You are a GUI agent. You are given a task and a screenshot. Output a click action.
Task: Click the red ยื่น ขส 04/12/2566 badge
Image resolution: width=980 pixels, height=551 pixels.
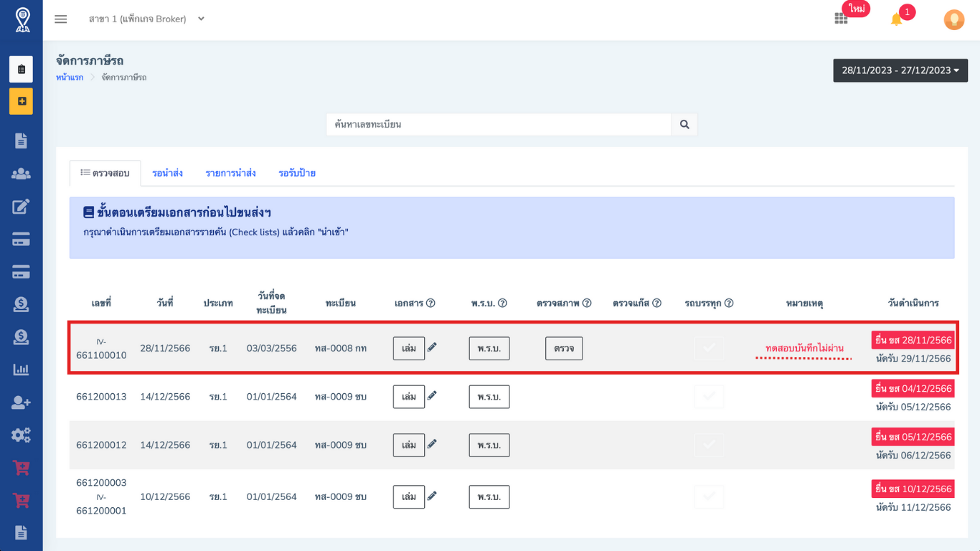pos(913,388)
